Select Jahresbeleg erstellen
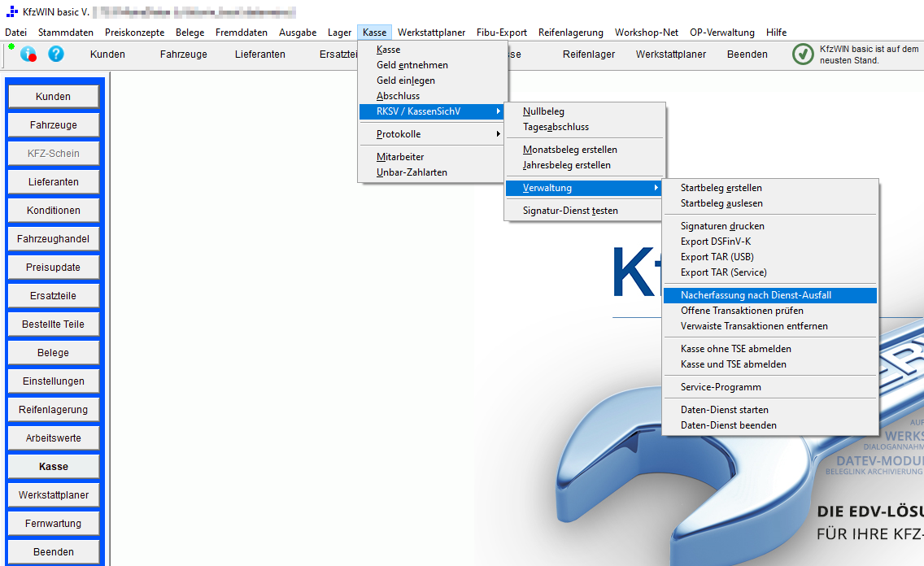The width and height of the screenshot is (924, 566). [x=583, y=165]
